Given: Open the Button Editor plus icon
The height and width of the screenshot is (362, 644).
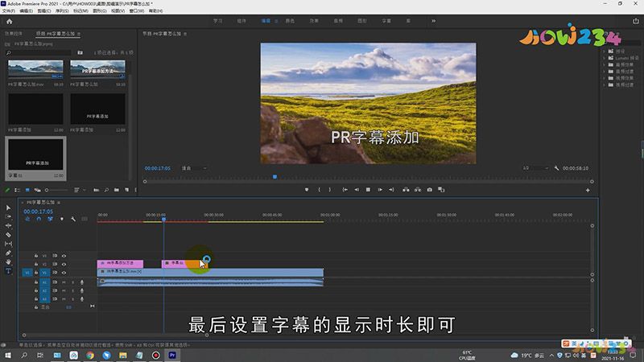Looking at the screenshot, I should point(588,190).
